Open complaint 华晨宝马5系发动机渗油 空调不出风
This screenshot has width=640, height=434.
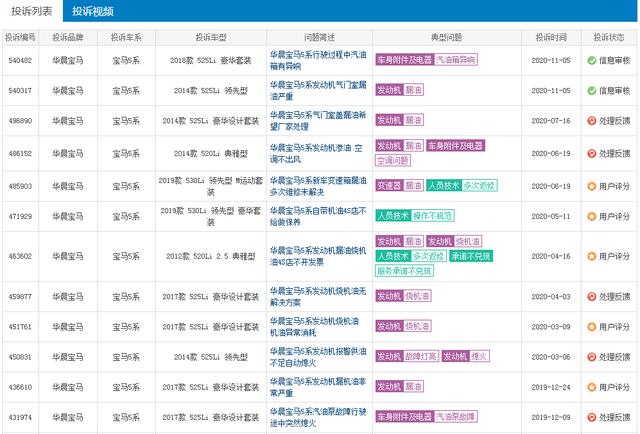tap(316, 154)
